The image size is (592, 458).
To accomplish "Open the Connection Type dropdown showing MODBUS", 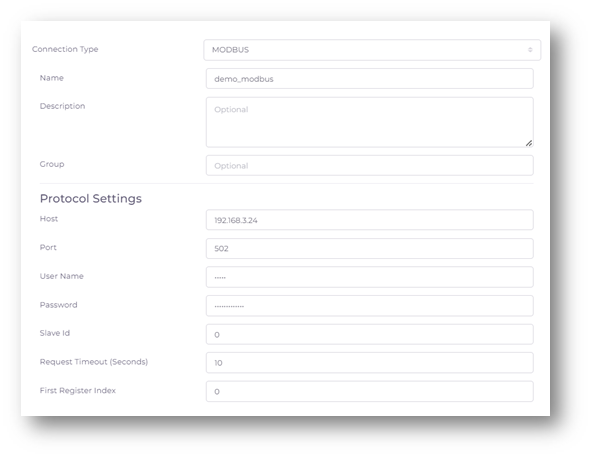I will click(x=372, y=50).
